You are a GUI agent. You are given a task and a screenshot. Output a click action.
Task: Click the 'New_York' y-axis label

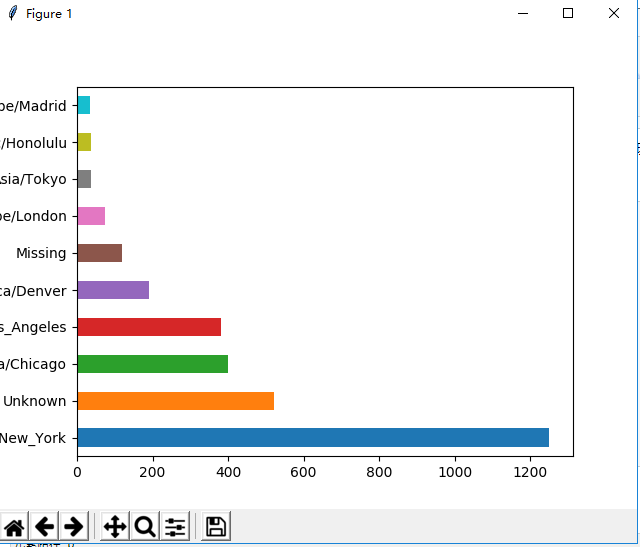click(32, 438)
